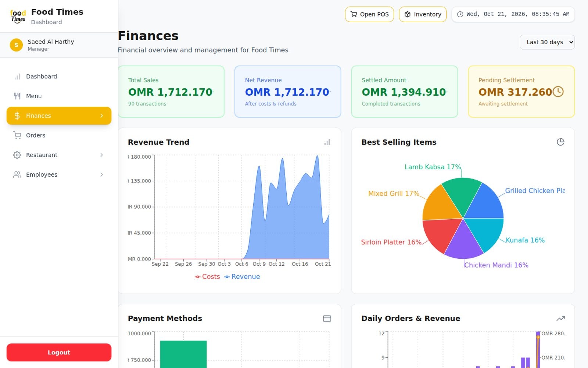Click the Finances chevron arrow

click(102, 116)
